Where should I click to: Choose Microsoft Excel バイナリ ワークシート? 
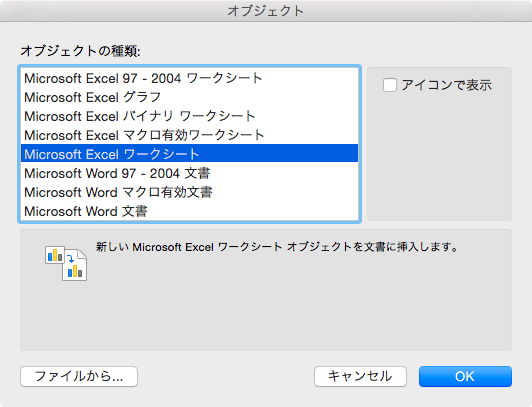(x=189, y=116)
